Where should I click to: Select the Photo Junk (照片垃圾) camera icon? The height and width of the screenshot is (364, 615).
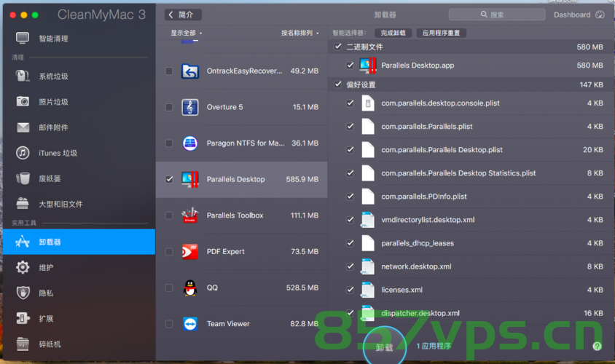tap(23, 101)
